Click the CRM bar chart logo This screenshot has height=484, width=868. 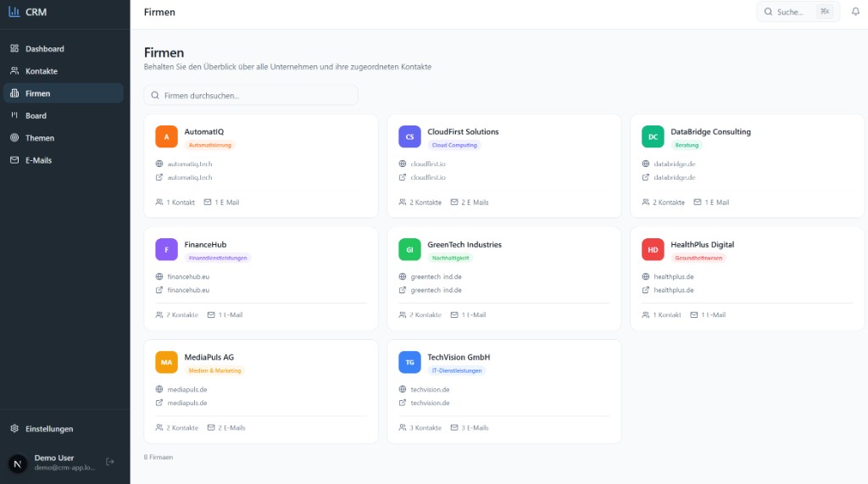click(x=14, y=12)
